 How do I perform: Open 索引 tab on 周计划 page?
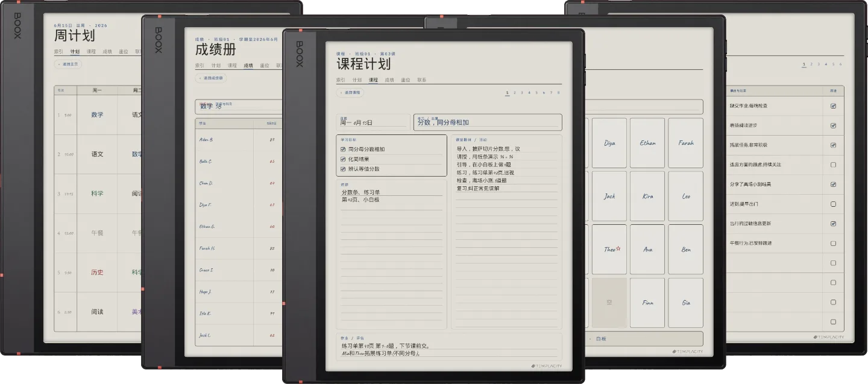pos(58,51)
